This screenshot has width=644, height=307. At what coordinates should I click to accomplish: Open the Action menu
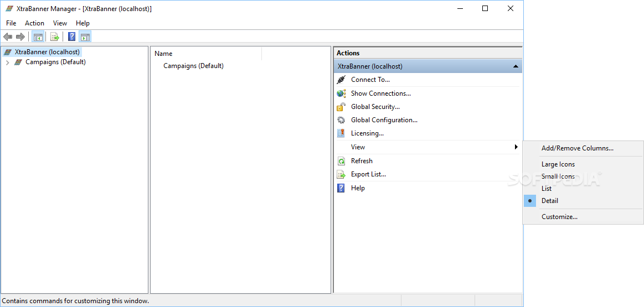point(34,23)
